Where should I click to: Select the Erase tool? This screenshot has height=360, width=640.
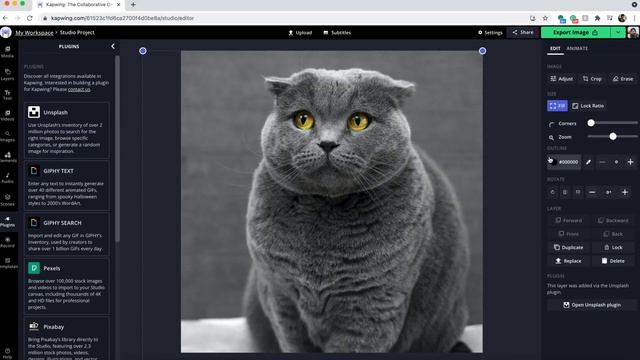[623, 79]
